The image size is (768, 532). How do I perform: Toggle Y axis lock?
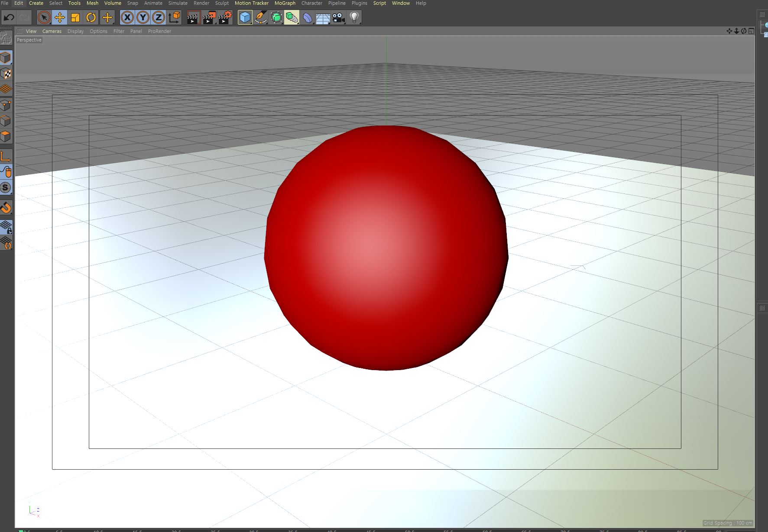[x=143, y=18]
